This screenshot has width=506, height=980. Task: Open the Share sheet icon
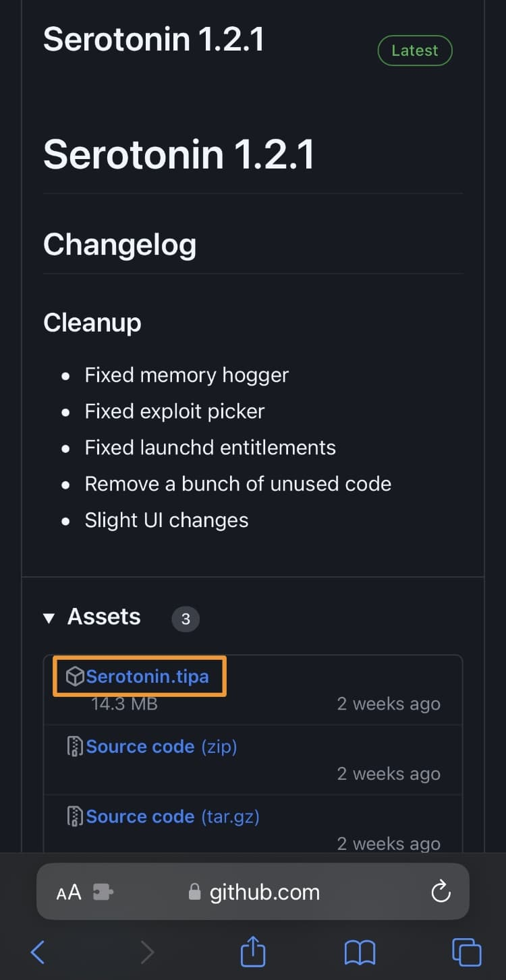[253, 950]
